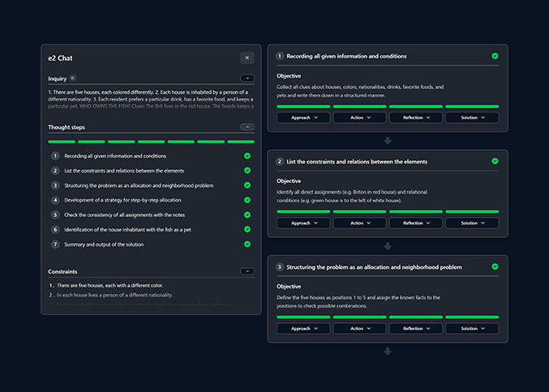549x392 pixels.
Task: Select 'List the constraints and relations' thought step
Action: 125,171
